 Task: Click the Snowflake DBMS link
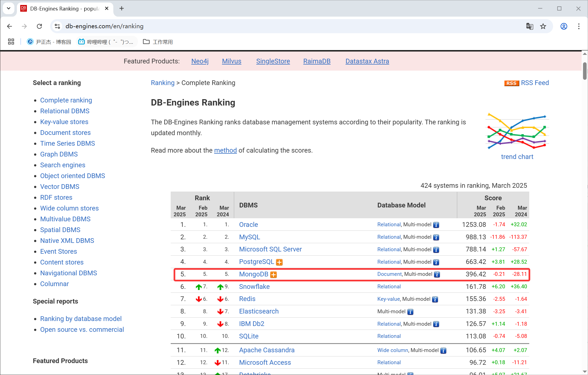click(254, 287)
